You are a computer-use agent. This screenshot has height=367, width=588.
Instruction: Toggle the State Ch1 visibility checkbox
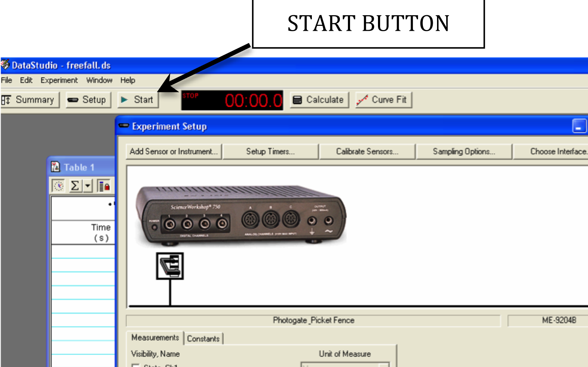(x=135, y=365)
